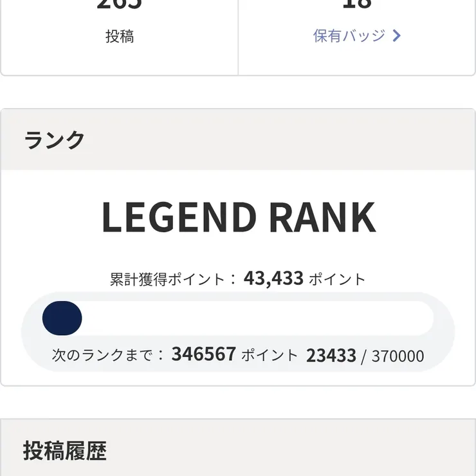The image size is (476, 476).
Task: Click the 23433 progress number
Action: point(331,356)
